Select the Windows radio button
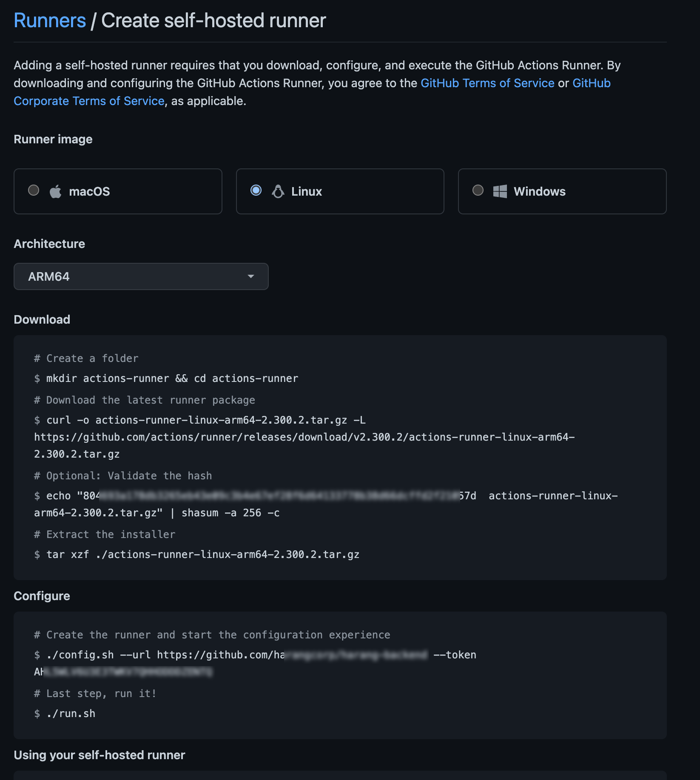 pos(478,190)
